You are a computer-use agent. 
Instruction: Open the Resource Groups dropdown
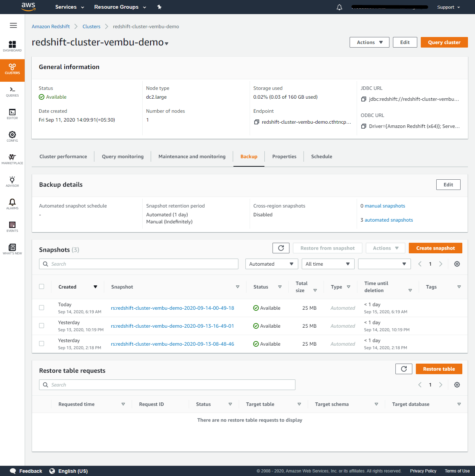[120, 7]
